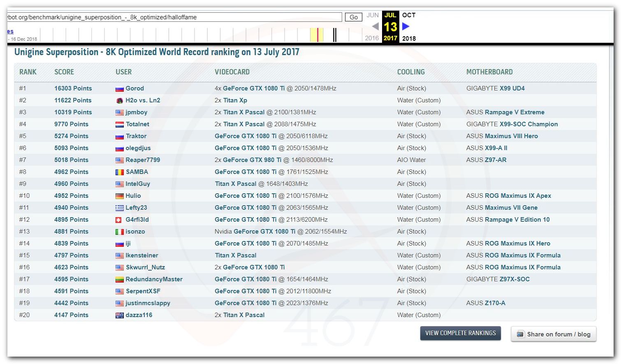Screen dimensions: 621x364
Task: Open the 5274 Points score submission
Action: click(72, 136)
